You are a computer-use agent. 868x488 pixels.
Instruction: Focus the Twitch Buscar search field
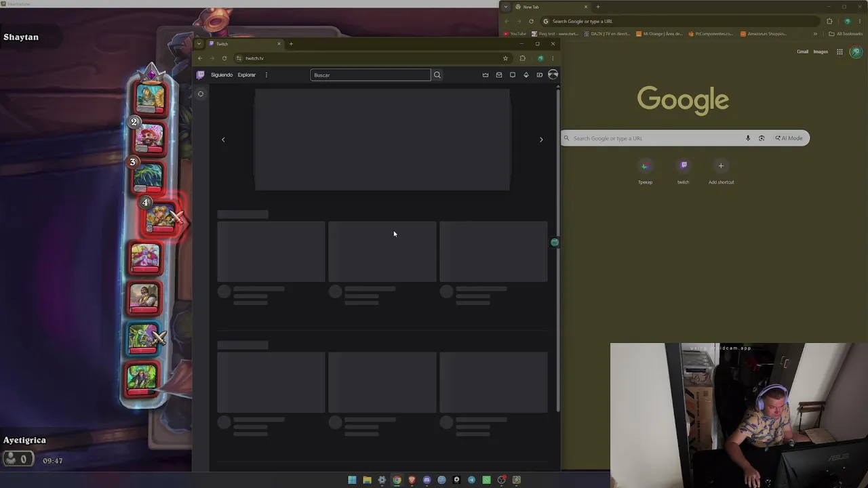pyautogui.click(x=370, y=75)
